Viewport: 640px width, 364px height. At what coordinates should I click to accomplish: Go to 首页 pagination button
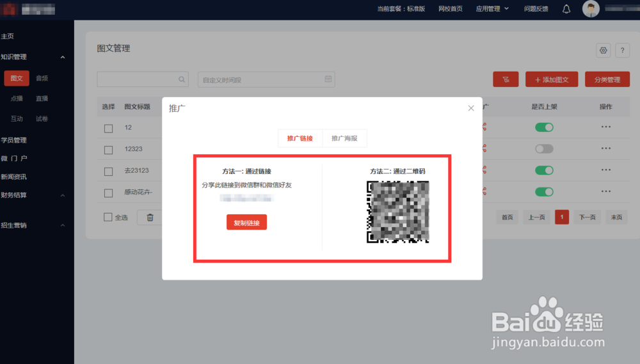507,217
